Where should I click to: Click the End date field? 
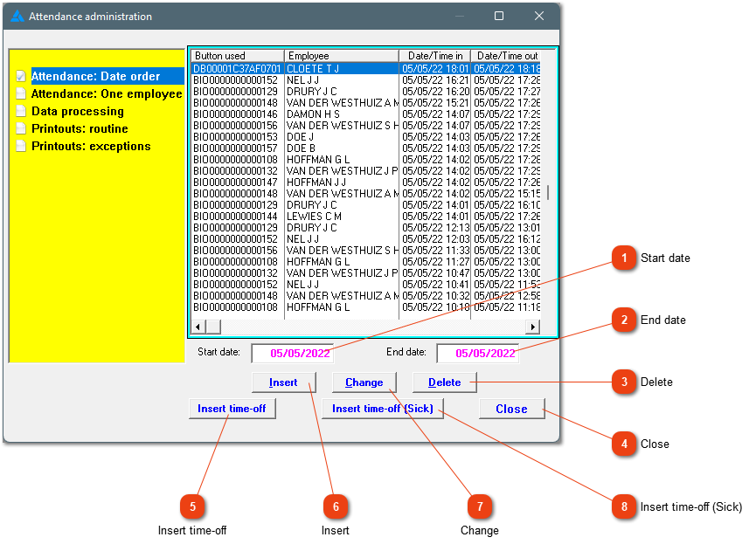tap(478, 354)
